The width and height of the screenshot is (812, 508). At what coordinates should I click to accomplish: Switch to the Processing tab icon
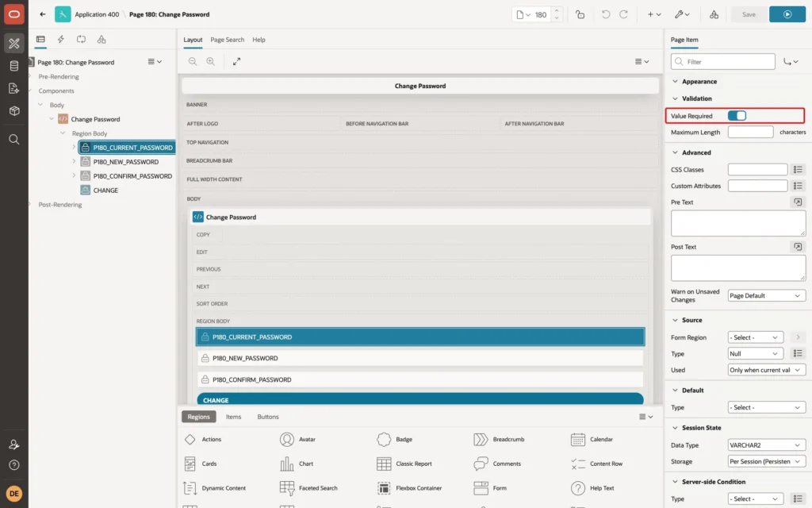82,40
